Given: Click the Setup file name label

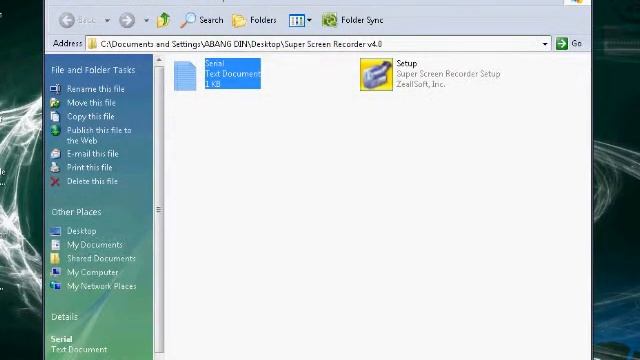Looking at the screenshot, I should tap(407, 63).
